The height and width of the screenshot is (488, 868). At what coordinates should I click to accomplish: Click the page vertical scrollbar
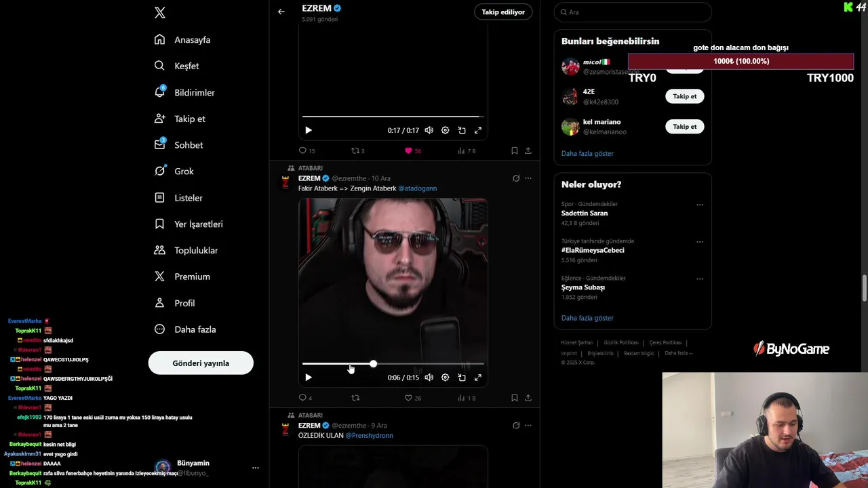[864, 288]
